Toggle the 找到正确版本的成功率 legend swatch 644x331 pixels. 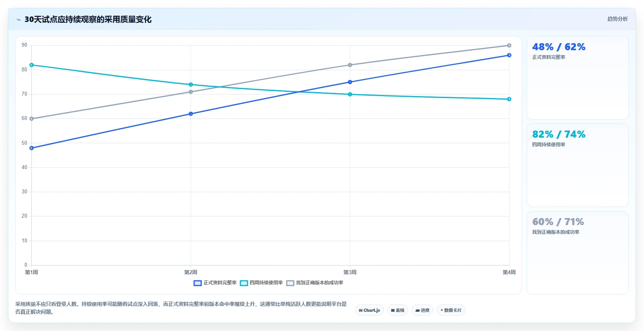290,283
